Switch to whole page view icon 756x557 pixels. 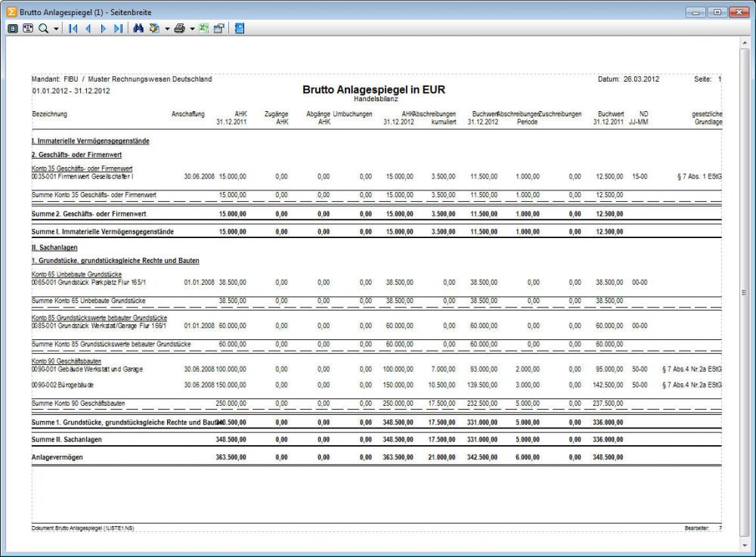click(13, 29)
